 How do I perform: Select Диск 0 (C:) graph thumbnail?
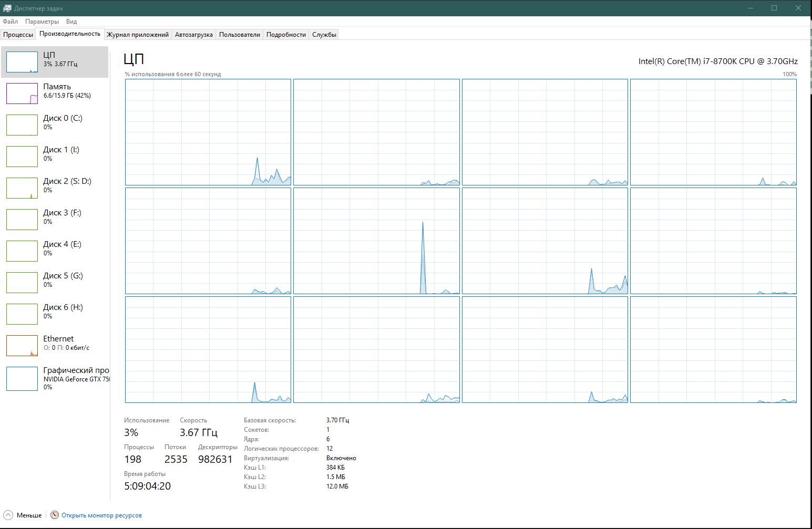click(22, 125)
